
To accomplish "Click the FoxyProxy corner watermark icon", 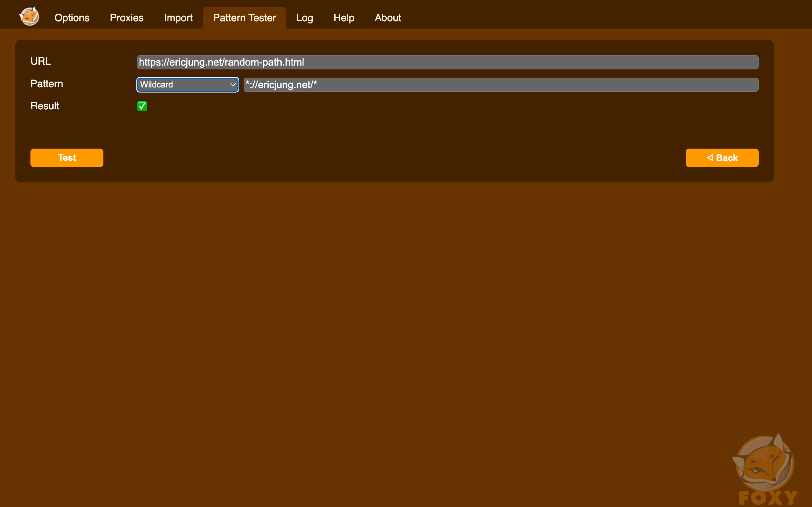I will point(764,467).
